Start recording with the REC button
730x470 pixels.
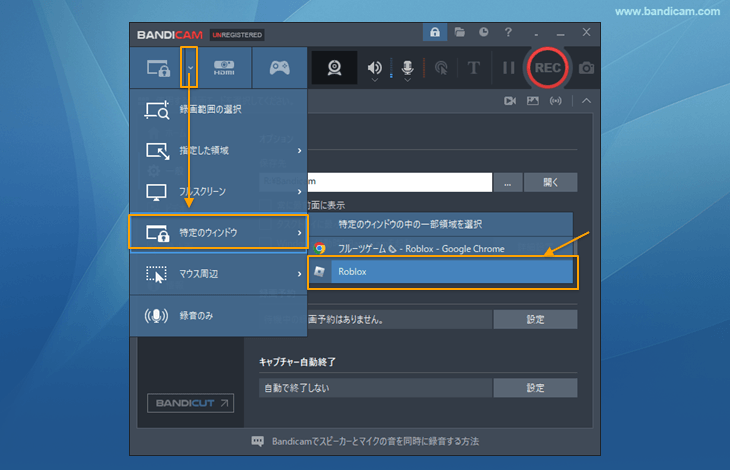[548, 68]
